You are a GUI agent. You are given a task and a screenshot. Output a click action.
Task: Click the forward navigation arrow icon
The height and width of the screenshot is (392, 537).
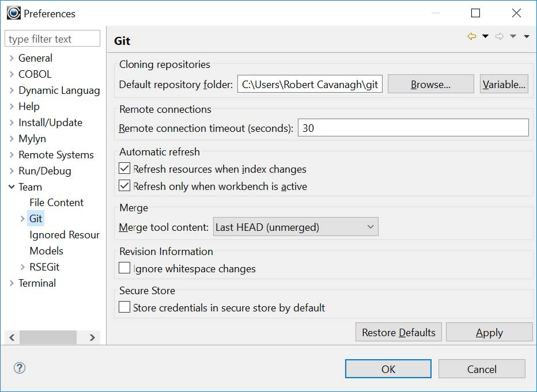(x=500, y=37)
